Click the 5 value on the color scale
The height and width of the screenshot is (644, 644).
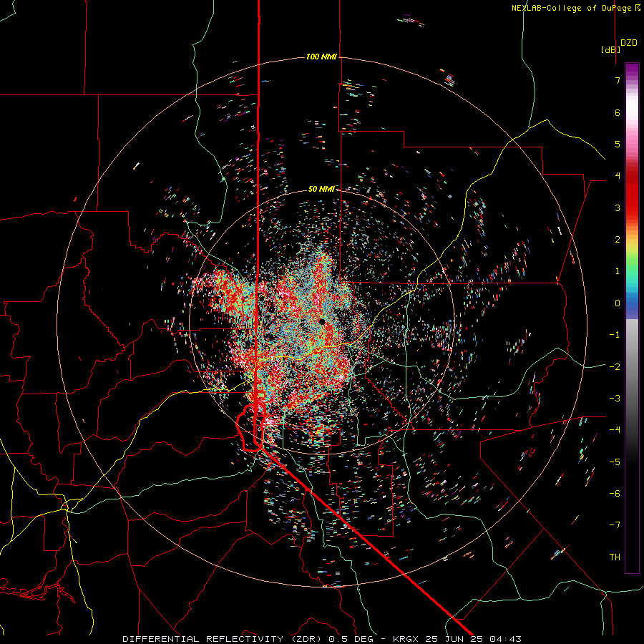pos(618,144)
